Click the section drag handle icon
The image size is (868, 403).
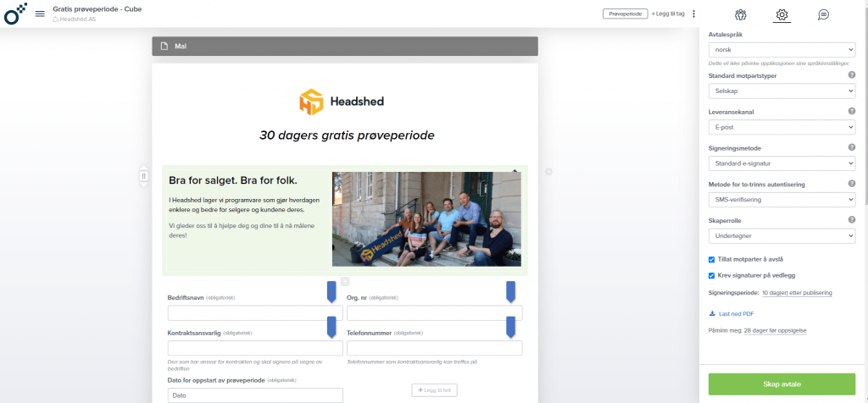click(143, 176)
